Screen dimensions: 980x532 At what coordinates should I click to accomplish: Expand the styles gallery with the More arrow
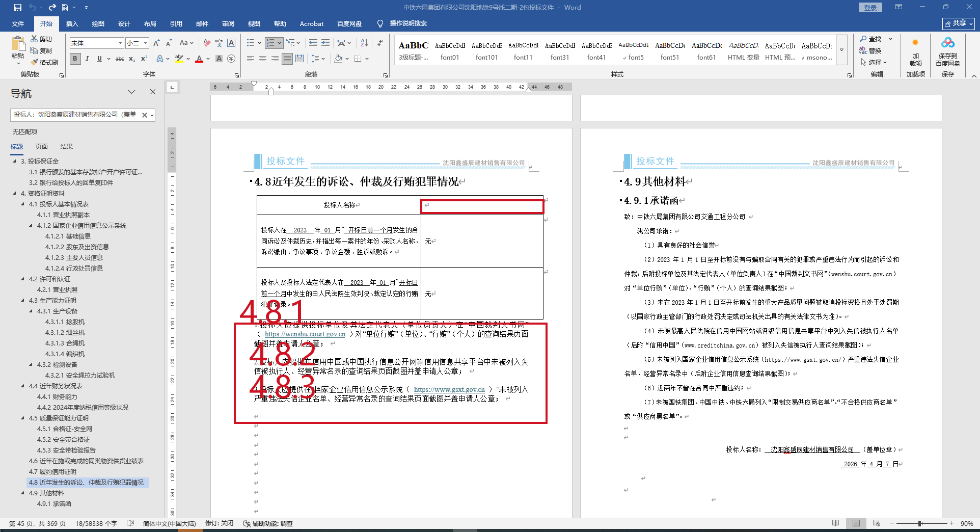pyautogui.click(x=842, y=49)
